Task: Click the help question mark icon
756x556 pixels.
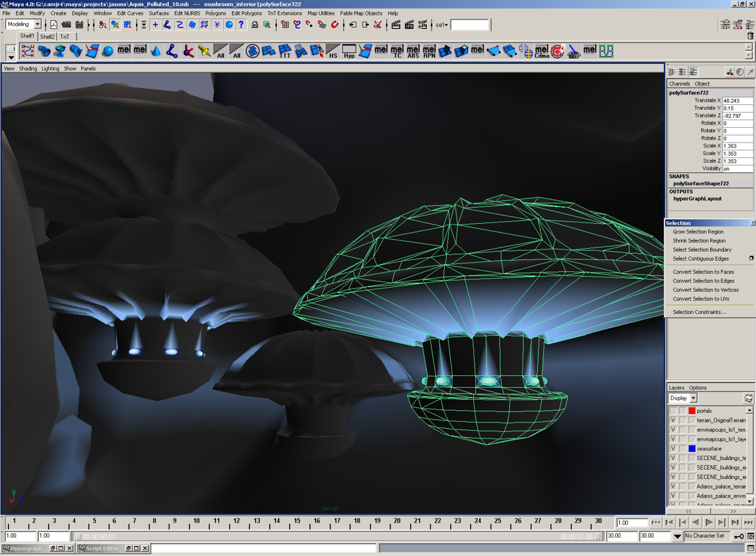Action: tap(241, 25)
